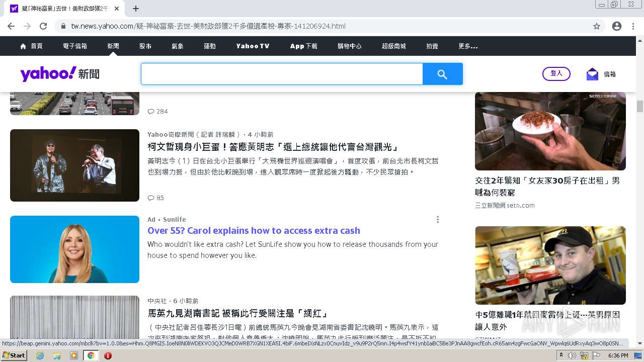This screenshot has height=362, width=644.
Task: Bookmark this page with the star icon
Action: coord(597,26)
